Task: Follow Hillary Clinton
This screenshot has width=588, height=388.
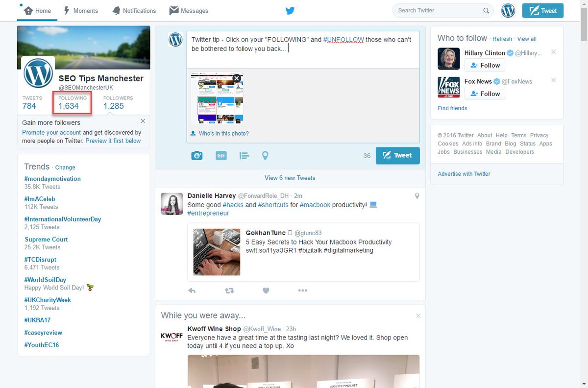Action: (x=485, y=65)
